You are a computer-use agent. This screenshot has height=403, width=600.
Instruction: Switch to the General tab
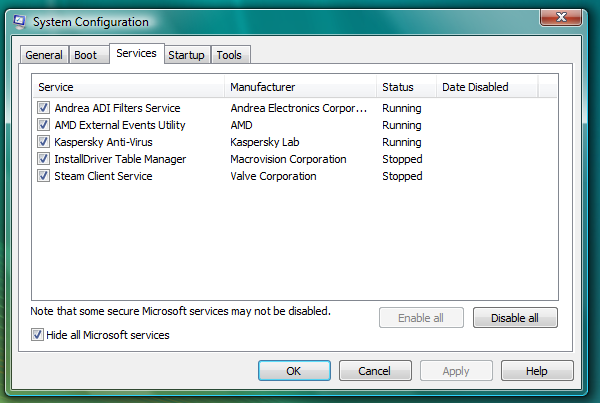44,55
